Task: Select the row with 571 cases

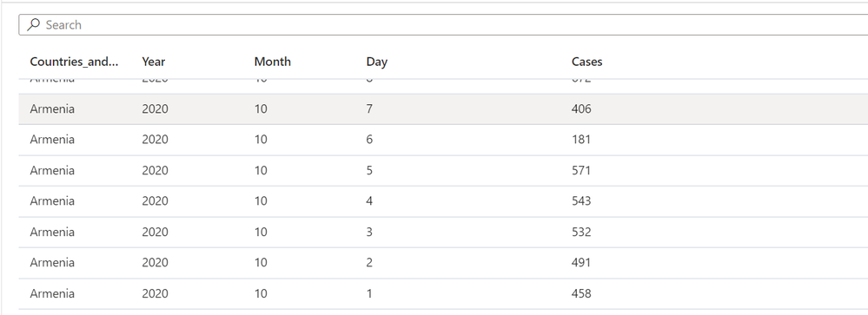Action: click(x=443, y=170)
